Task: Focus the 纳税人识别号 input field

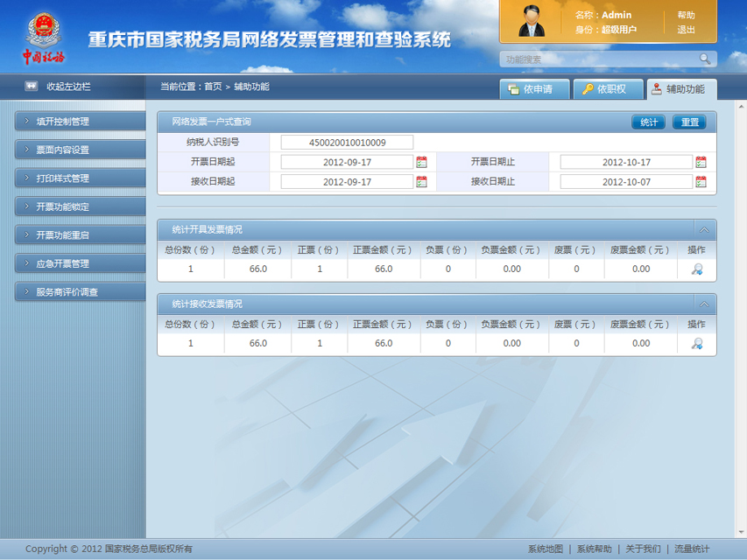Action: [x=347, y=143]
